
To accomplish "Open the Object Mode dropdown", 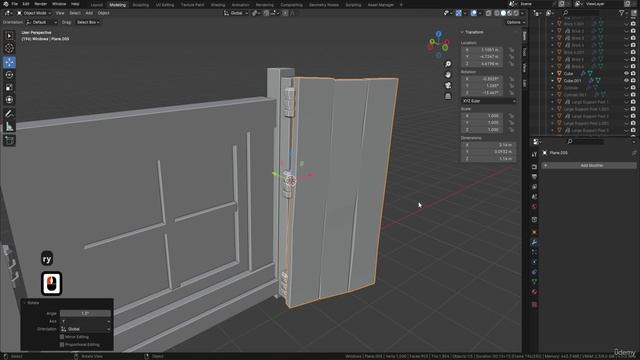I will click(x=34, y=13).
